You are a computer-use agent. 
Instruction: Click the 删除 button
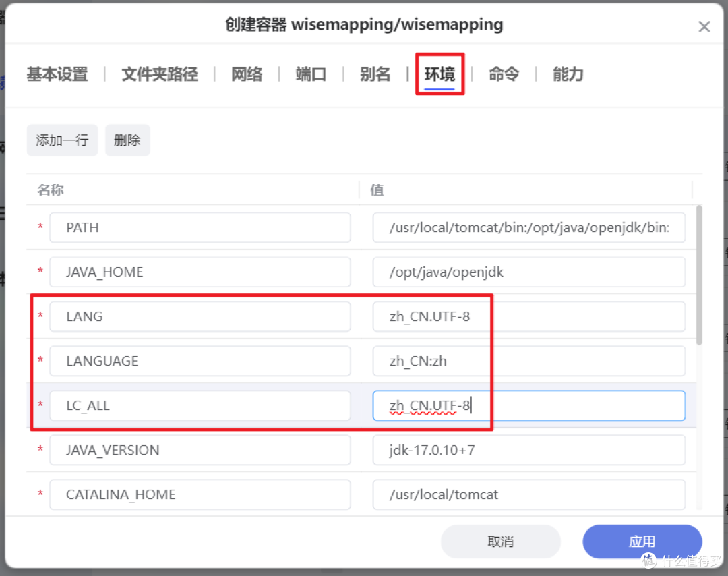point(127,140)
